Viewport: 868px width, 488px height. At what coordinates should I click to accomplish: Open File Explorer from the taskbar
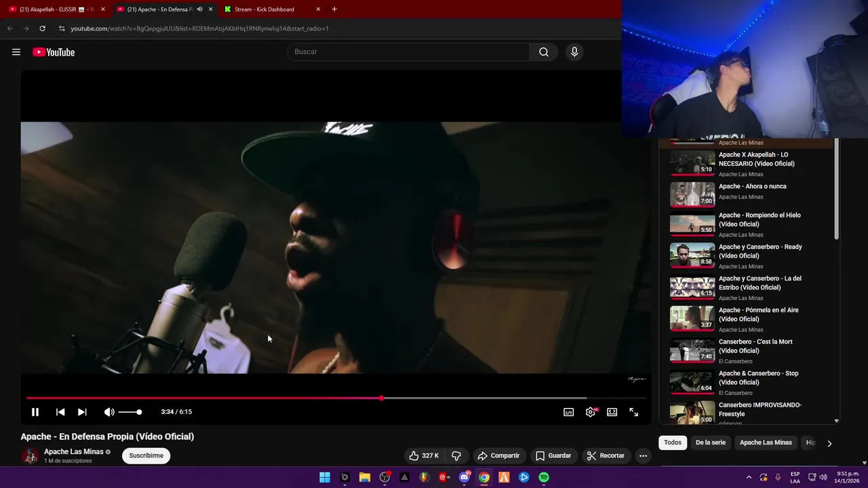tap(364, 477)
